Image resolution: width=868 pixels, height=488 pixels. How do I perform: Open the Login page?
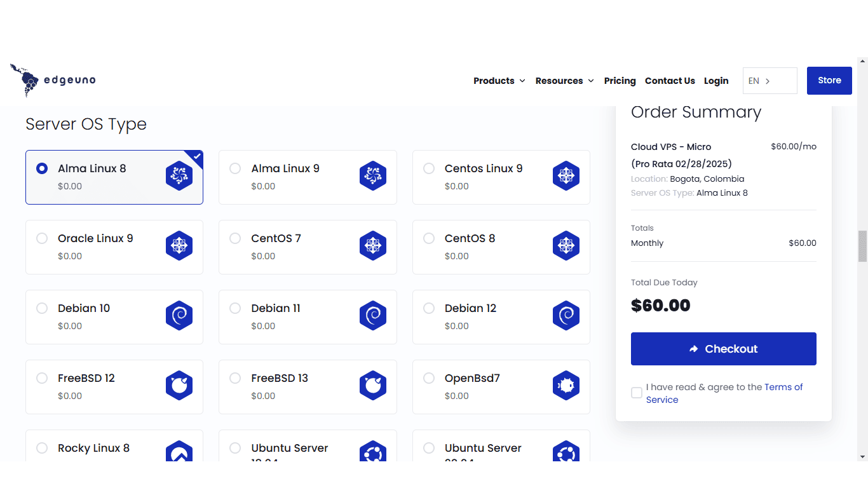(x=716, y=81)
